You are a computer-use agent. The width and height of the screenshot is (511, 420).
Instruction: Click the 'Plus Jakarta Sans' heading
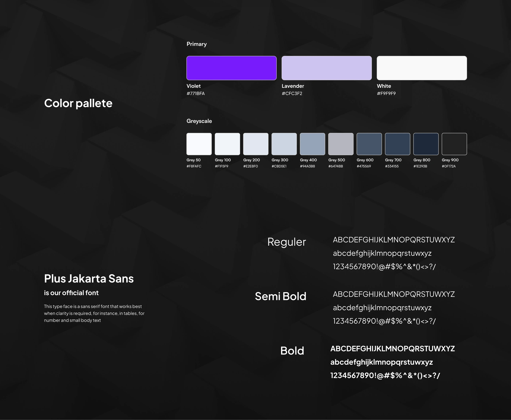click(89, 279)
